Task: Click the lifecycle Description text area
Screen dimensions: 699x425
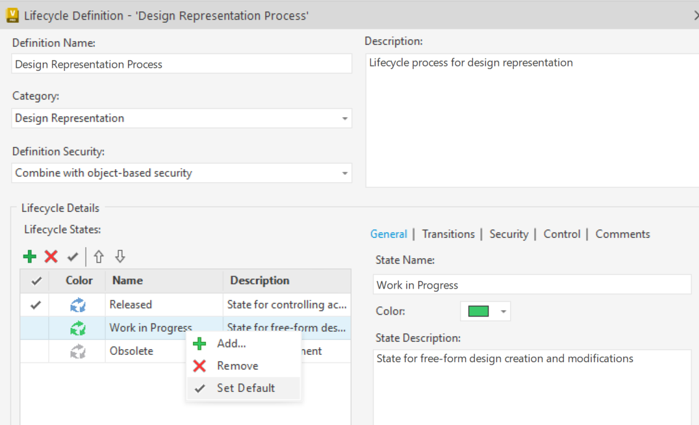Action: [532, 120]
